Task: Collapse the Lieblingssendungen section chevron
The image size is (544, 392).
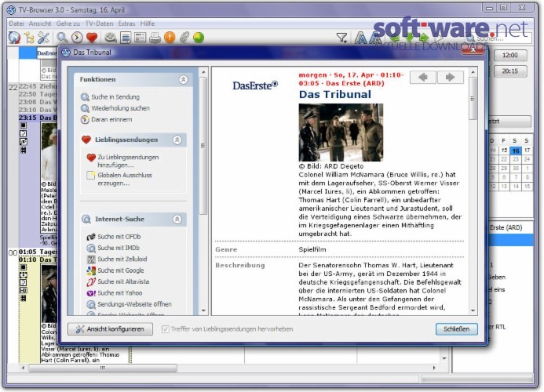Action: (x=177, y=140)
